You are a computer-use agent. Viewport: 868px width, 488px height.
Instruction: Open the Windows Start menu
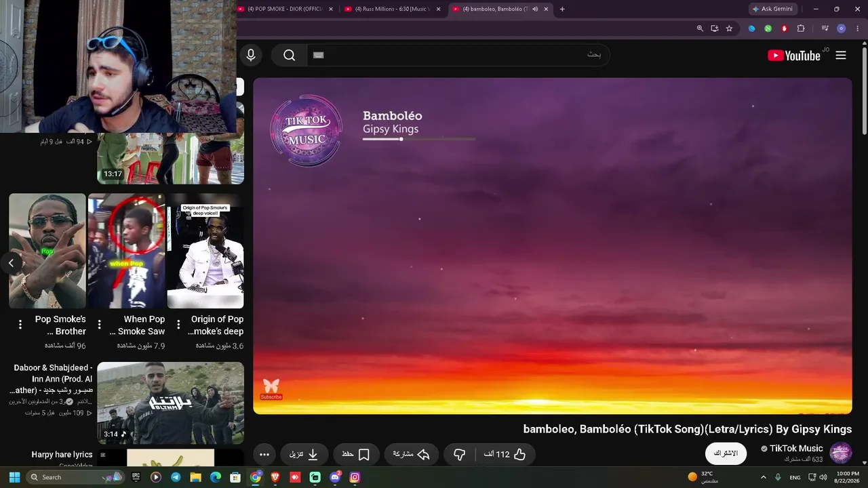tap(14, 477)
